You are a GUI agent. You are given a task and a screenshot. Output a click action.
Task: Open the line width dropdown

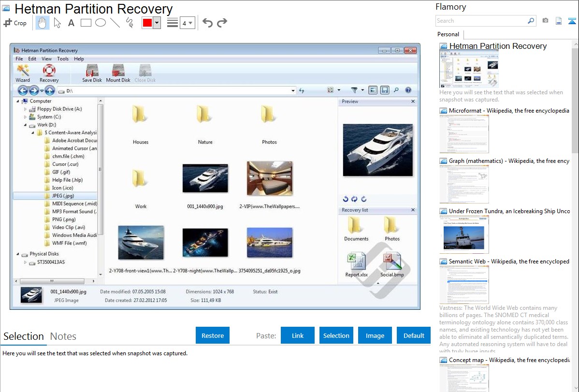pos(187,23)
